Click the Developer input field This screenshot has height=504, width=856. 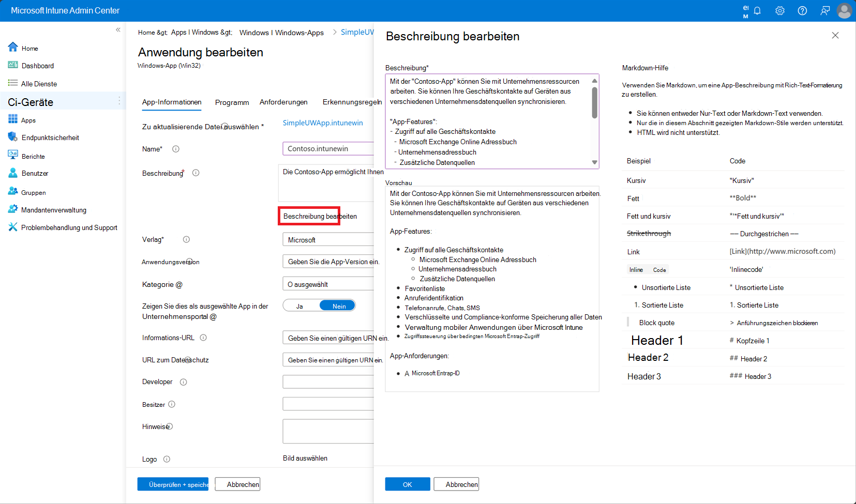[x=328, y=382]
